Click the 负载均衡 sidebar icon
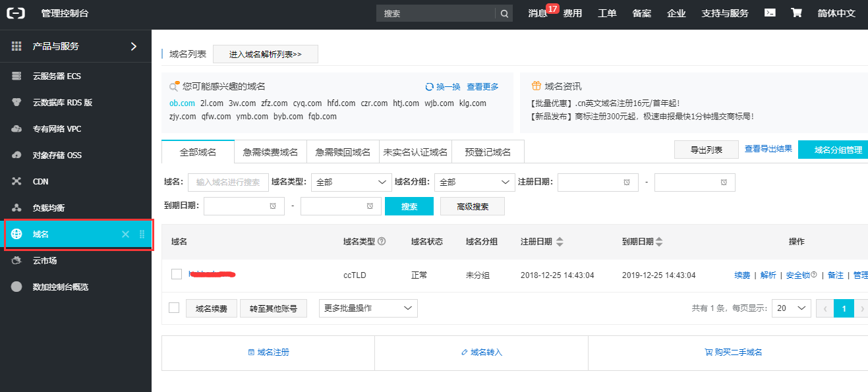Viewport: 868px width, 392px height. 17,208
